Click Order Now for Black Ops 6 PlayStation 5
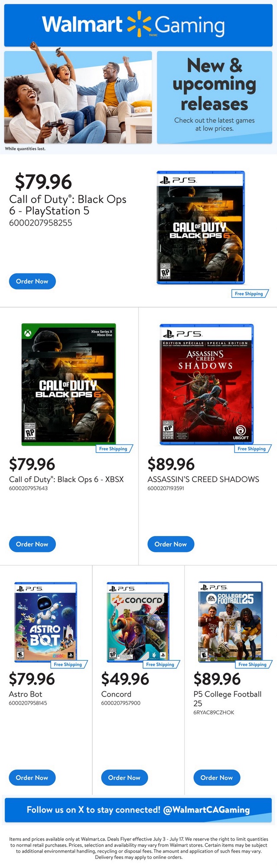 [32, 281]
